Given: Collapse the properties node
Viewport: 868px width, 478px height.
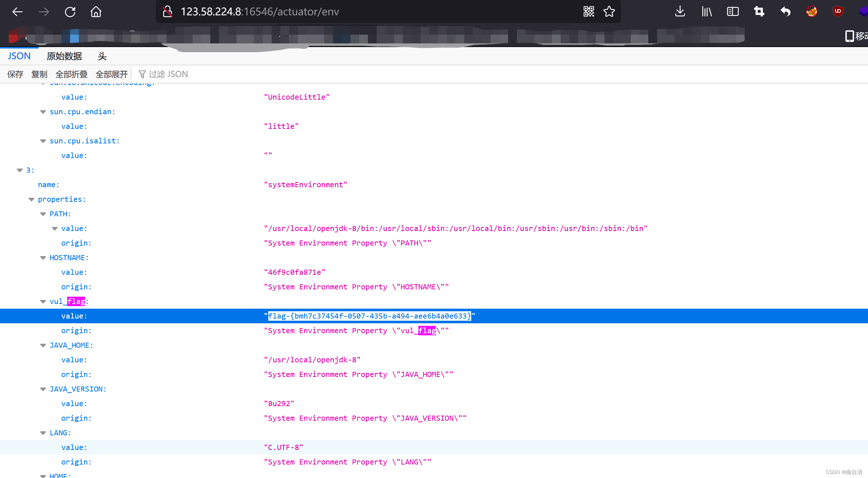Looking at the screenshot, I should (31, 200).
